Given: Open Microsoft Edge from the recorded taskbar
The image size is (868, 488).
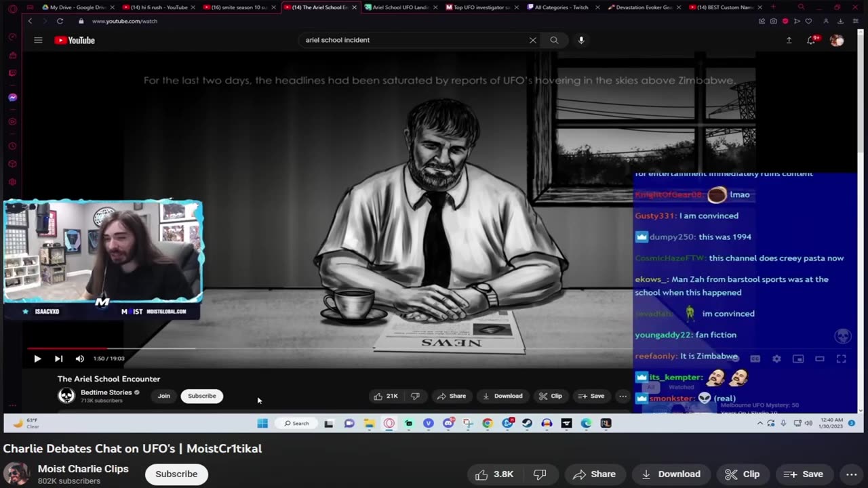Looking at the screenshot, I should tap(586, 424).
